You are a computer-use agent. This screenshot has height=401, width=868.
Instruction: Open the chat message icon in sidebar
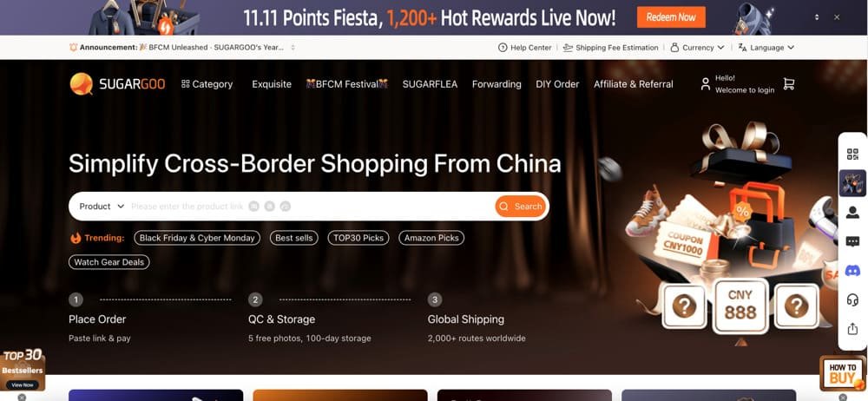[852, 241]
